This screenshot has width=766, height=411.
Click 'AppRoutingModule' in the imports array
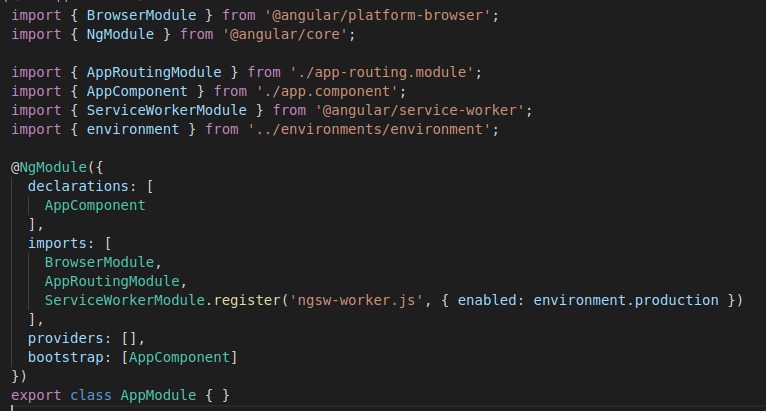pyautogui.click(x=112, y=281)
